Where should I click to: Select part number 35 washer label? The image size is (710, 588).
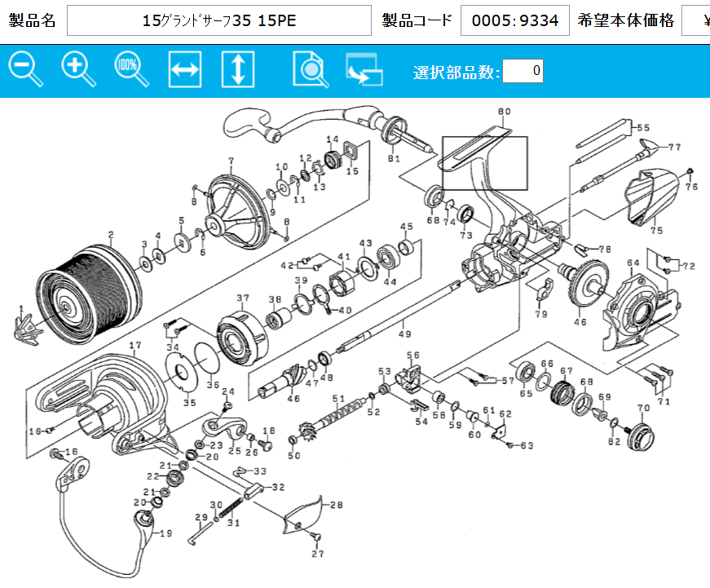[189, 402]
